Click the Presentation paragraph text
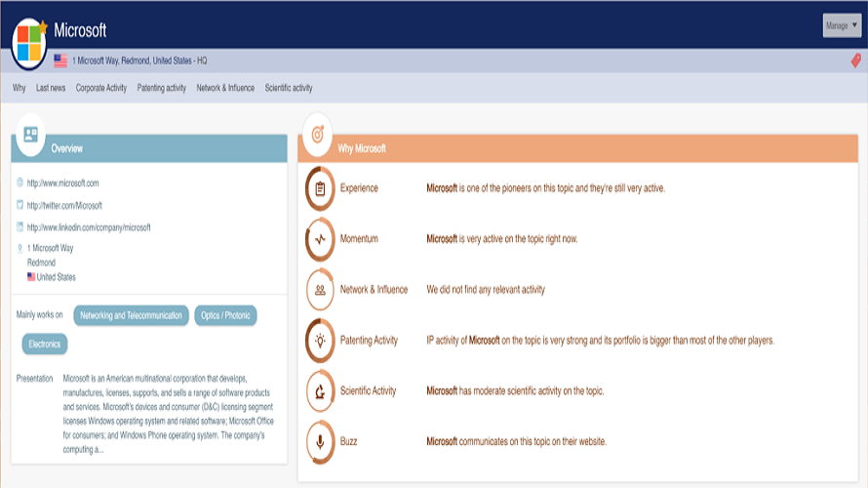Viewport: 868px width, 488px height. pos(169,414)
